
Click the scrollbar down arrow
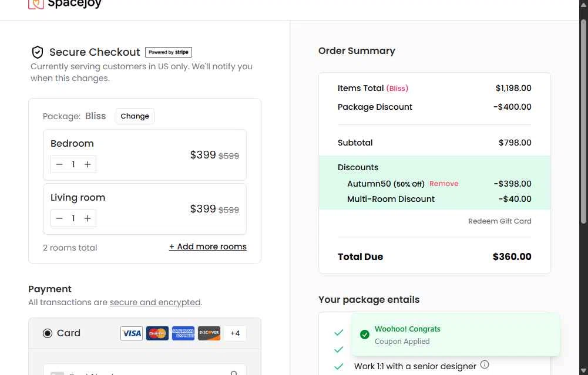pos(583,371)
